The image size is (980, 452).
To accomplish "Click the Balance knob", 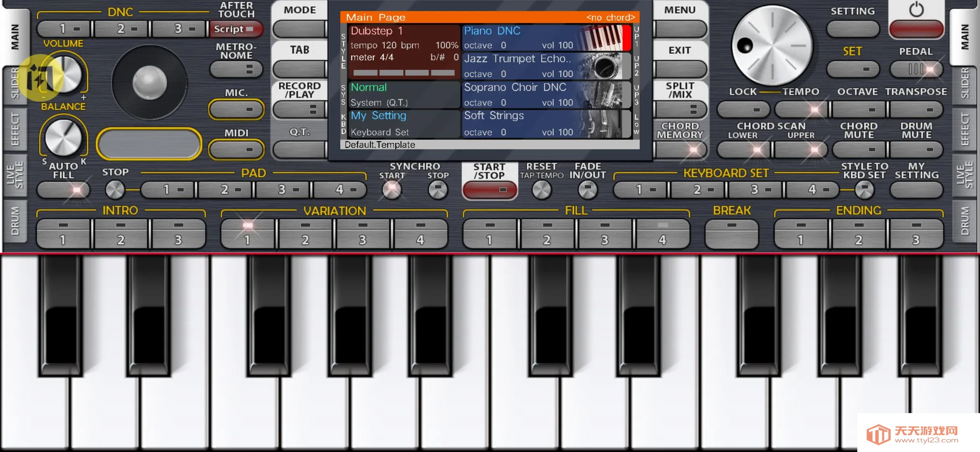I will [x=63, y=137].
